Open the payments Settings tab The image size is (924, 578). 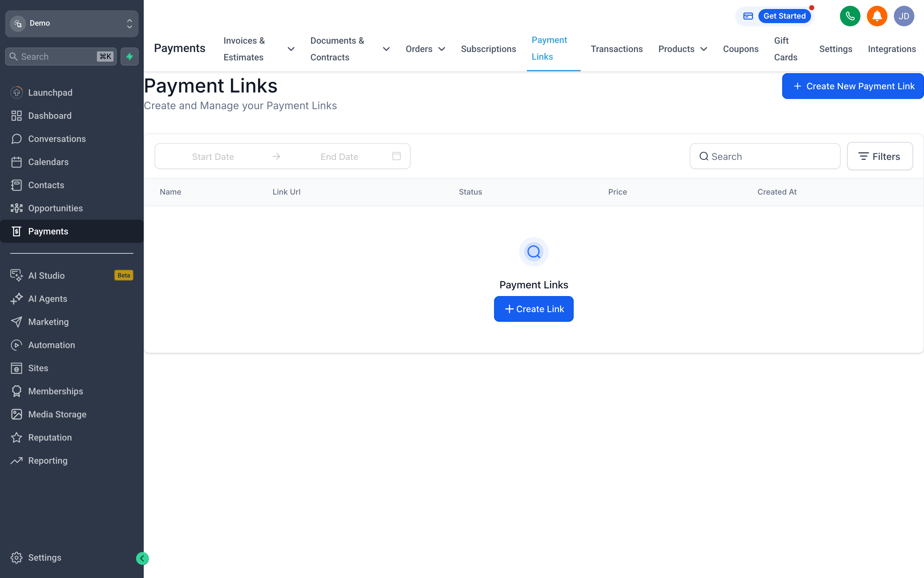pyautogui.click(x=835, y=49)
